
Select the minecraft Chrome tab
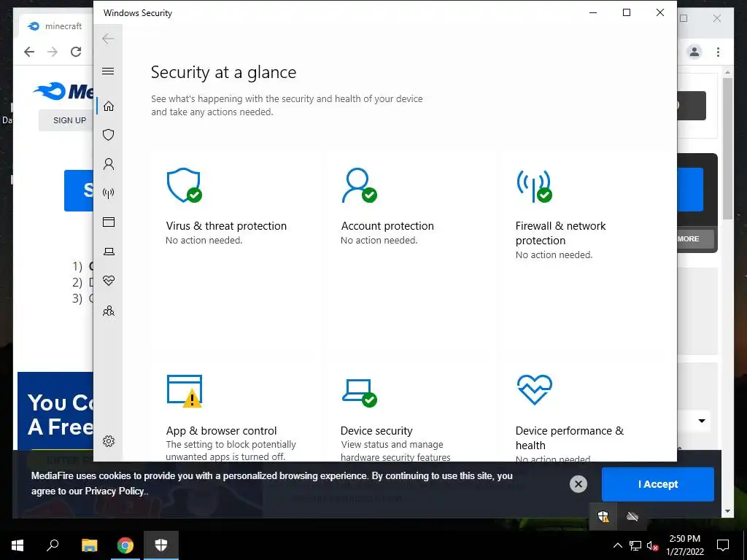(56, 26)
